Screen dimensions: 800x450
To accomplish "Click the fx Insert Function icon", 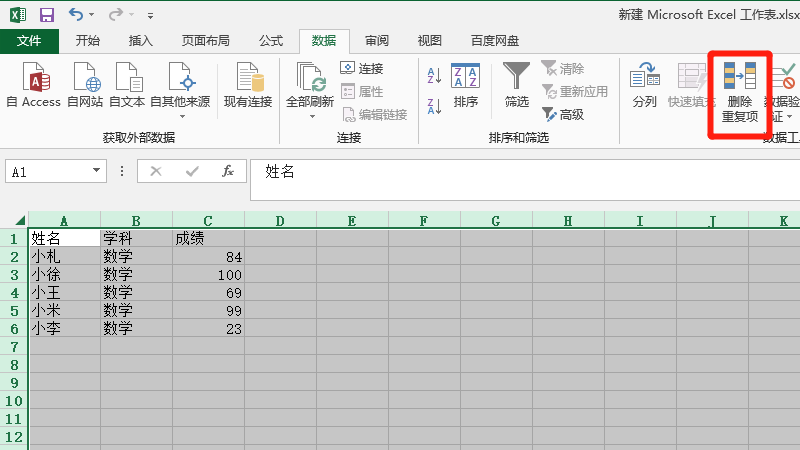I will pyautogui.click(x=228, y=171).
